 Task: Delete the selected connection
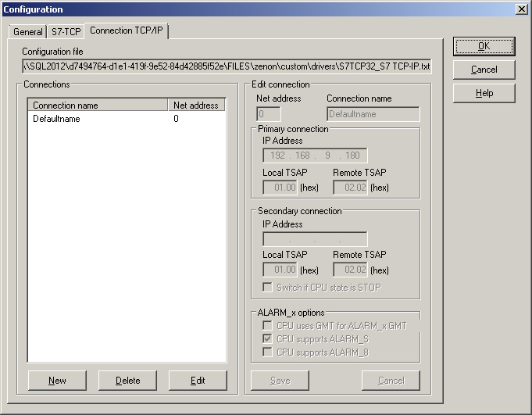point(127,381)
